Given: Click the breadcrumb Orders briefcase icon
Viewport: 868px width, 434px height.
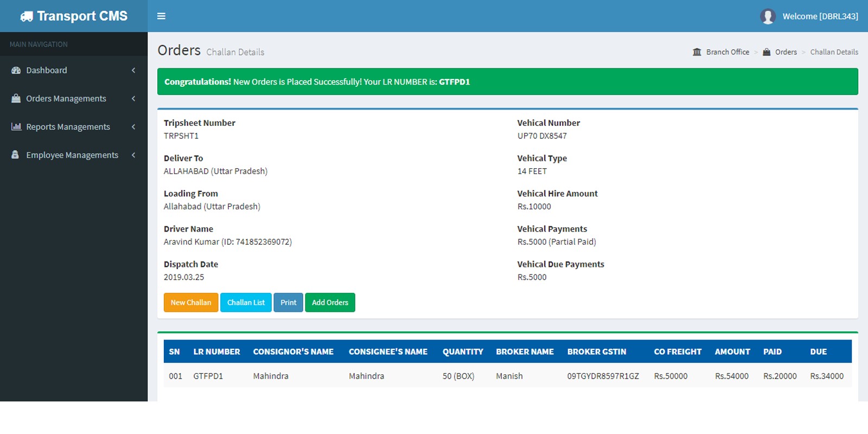Looking at the screenshot, I should 767,52.
